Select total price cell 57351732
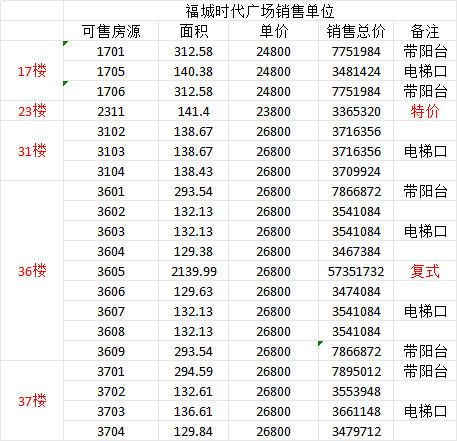The height and width of the screenshot is (441, 457). coord(356,271)
